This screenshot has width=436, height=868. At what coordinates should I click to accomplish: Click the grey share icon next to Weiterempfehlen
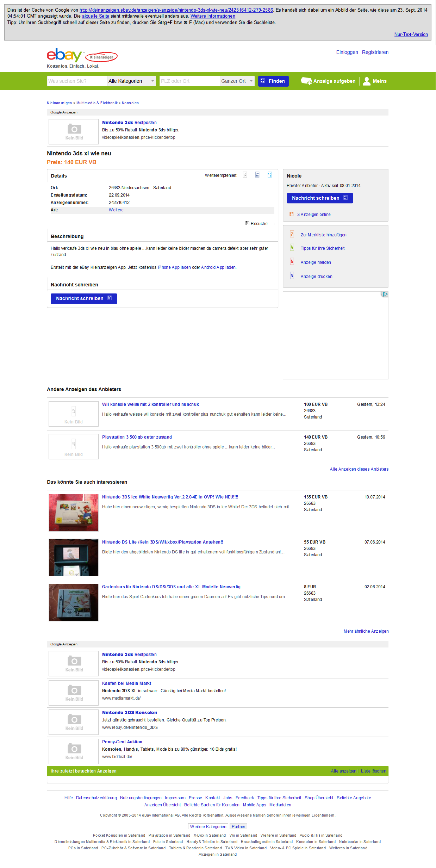[245, 175]
